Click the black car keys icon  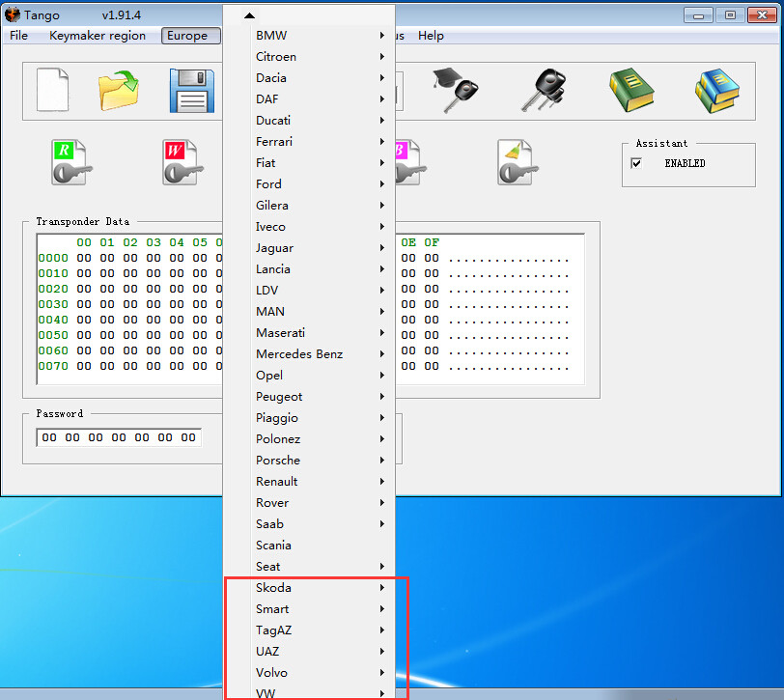(x=543, y=91)
